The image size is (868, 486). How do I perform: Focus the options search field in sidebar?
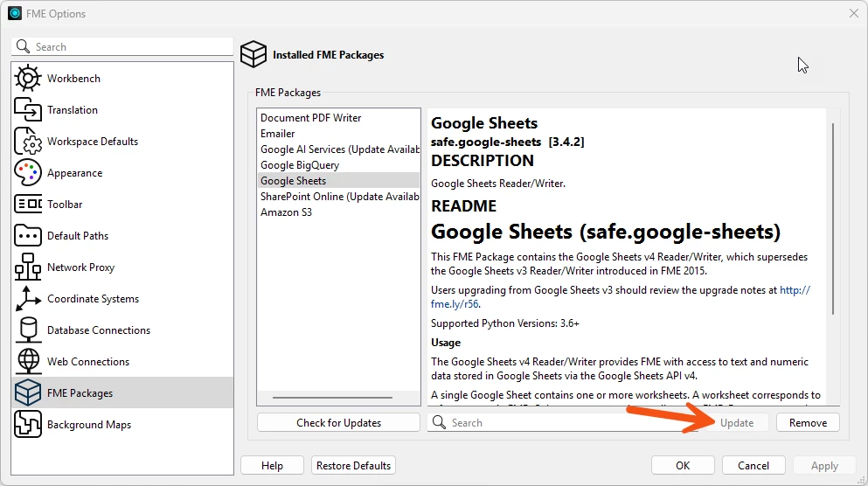tap(122, 46)
